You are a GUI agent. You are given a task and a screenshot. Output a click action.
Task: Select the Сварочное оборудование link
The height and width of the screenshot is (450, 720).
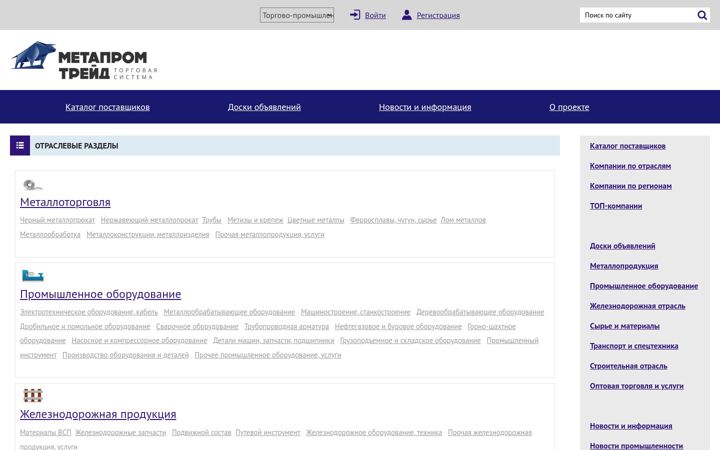click(x=197, y=326)
